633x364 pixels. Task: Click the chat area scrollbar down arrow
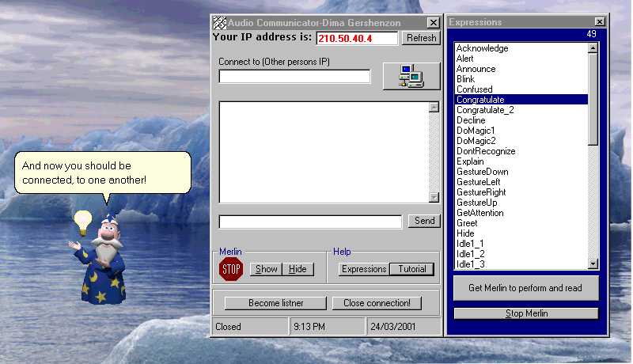coord(434,197)
